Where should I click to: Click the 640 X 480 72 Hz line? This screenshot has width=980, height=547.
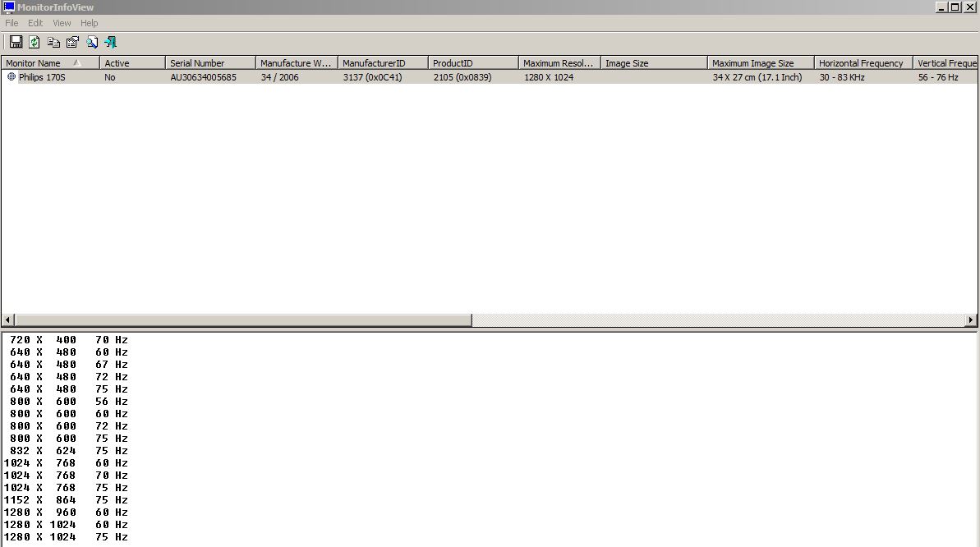pyautogui.click(x=69, y=377)
